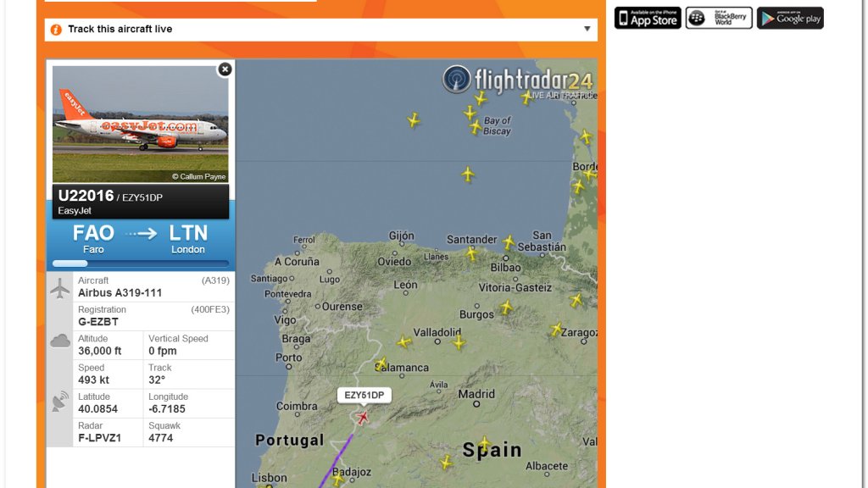Select the yellow plane left of Valladolid
This screenshot has width=868, height=488.
[403, 342]
